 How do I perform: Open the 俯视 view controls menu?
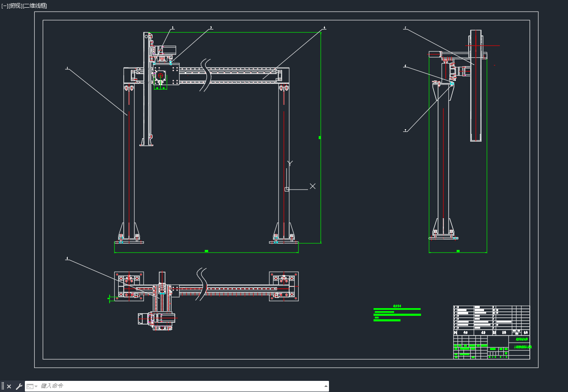click(x=15, y=6)
